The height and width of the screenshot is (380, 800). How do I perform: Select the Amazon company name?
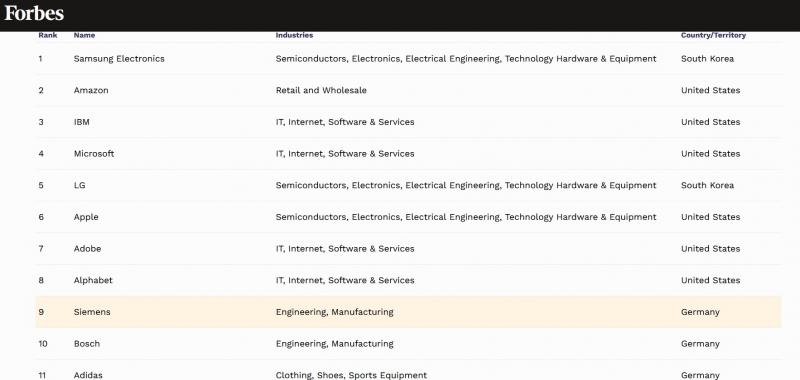(91, 90)
